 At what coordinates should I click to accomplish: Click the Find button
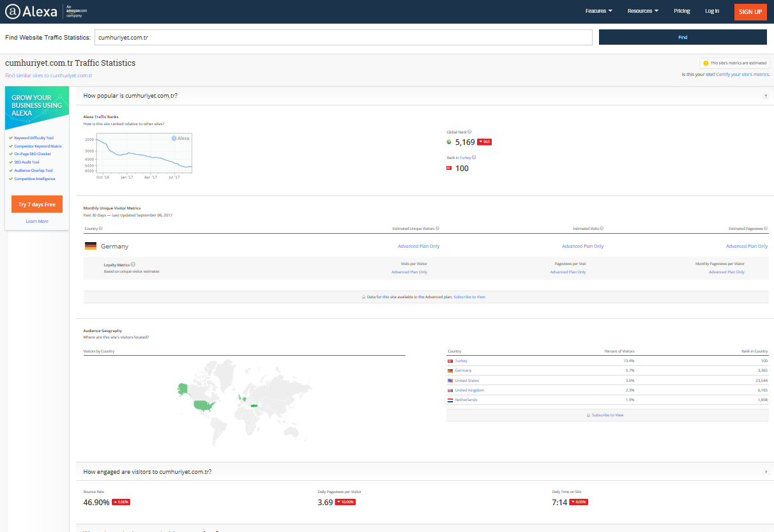(683, 37)
